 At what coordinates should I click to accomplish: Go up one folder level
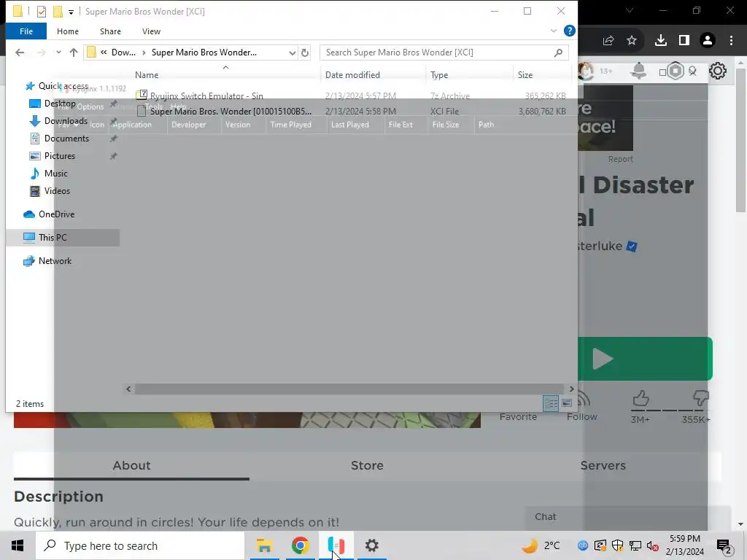click(x=74, y=52)
